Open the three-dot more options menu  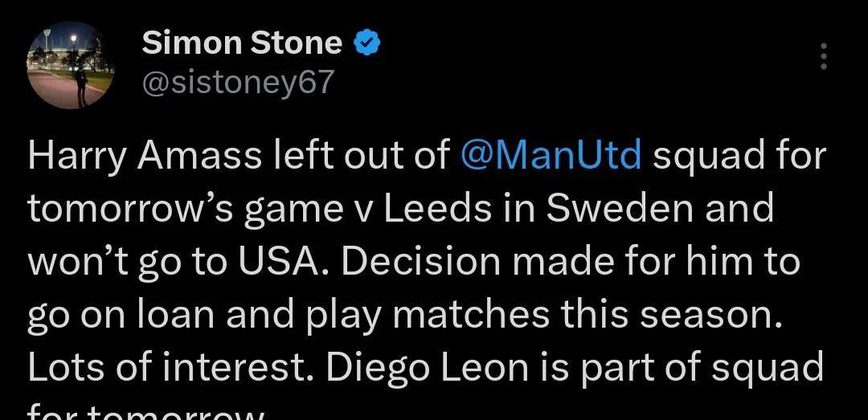tap(822, 57)
